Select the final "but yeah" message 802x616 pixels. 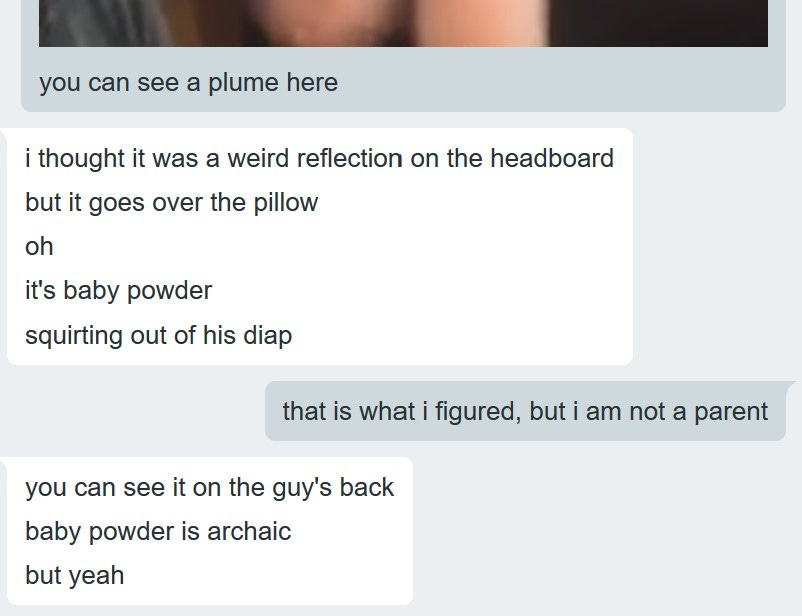pyautogui.click(x=75, y=576)
